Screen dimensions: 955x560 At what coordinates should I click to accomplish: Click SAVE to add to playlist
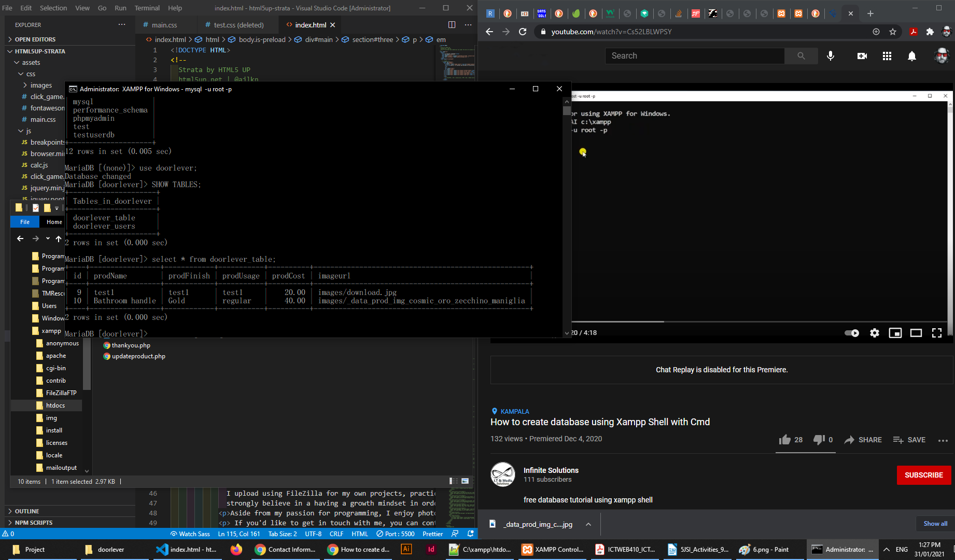point(909,440)
